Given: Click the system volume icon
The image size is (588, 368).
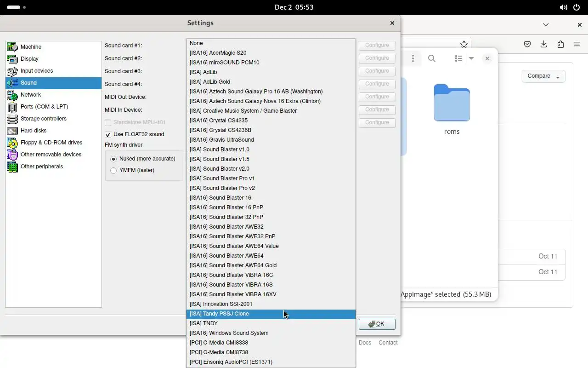Looking at the screenshot, I should pyautogui.click(x=563, y=7).
